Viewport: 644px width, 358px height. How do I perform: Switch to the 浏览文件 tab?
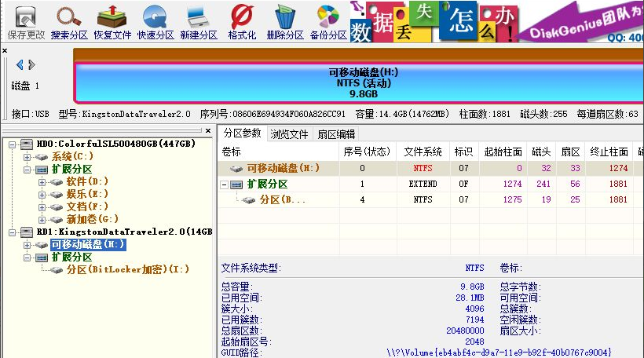coord(289,134)
